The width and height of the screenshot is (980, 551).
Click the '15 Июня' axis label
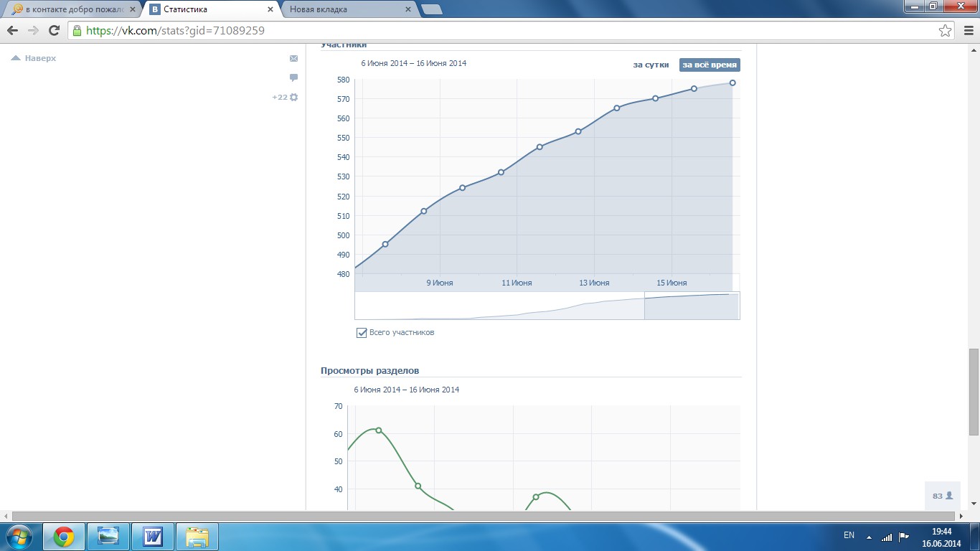(672, 283)
